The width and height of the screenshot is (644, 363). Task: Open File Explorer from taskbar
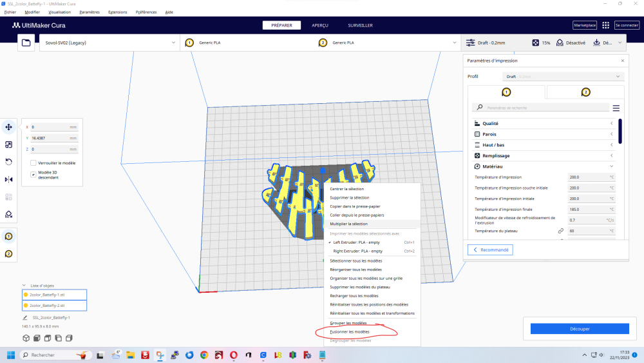point(130,355)
